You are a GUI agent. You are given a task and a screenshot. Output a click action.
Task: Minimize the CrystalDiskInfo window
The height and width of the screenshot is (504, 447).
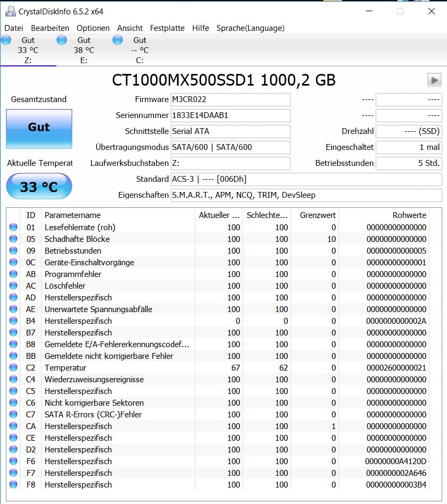(x=369, y=11)
